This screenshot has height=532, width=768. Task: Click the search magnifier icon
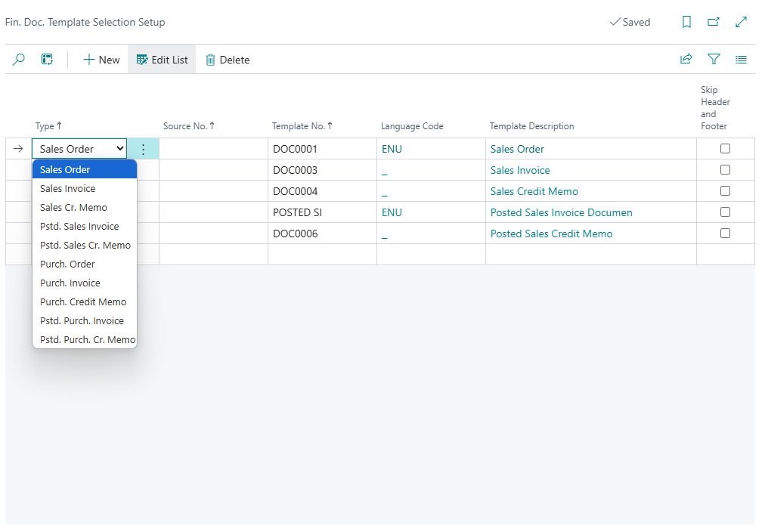(x=19, y=60)
